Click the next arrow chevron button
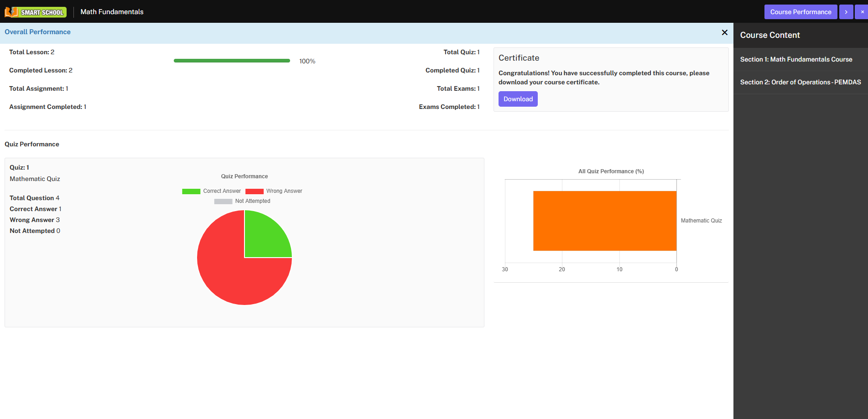 pyautogui.click(x=846, y=12)
